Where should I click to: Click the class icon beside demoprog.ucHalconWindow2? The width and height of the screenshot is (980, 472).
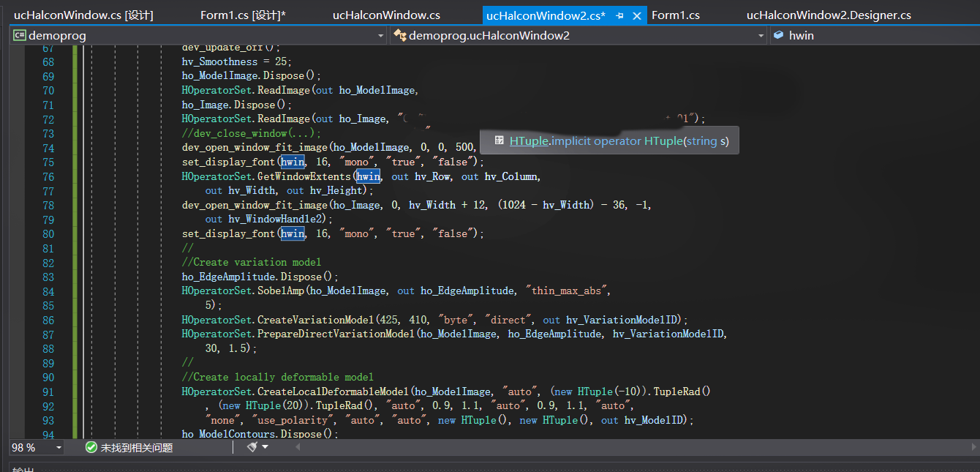click(x=400, y=35)
